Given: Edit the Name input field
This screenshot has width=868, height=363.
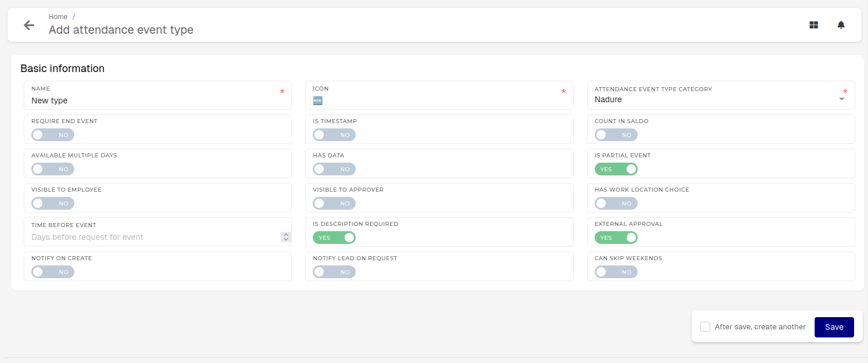Looking at the screenshot, I should click(158, 95).
